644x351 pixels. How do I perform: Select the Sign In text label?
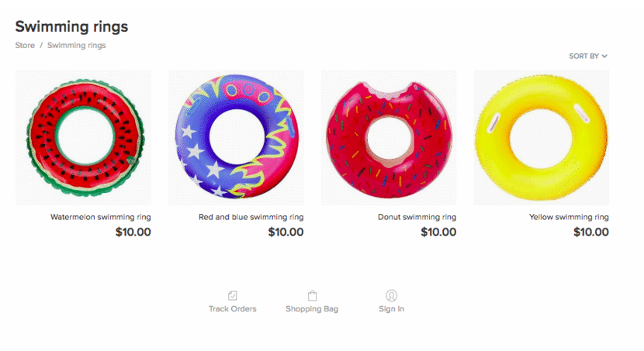pyautogui.click(x=391, y=308)
